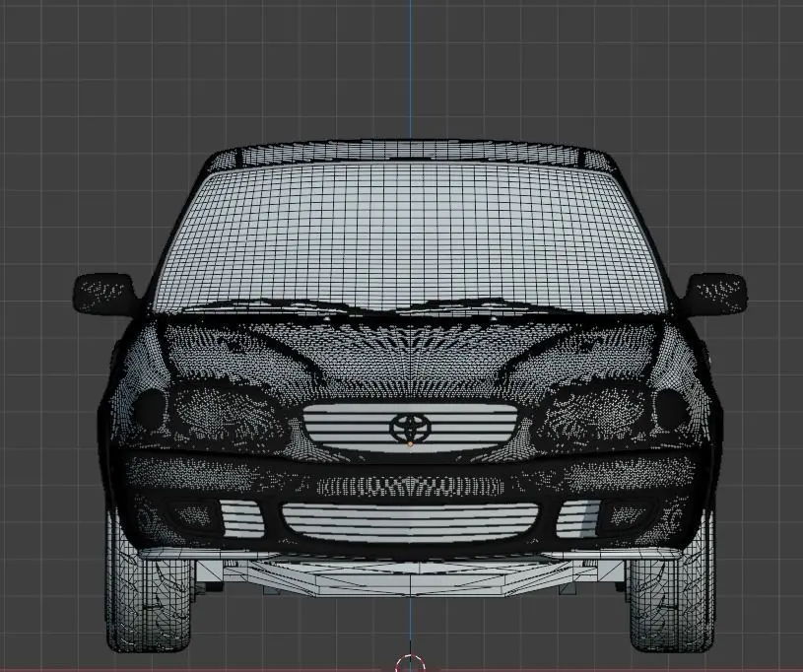This screenshot has height=672, width=803.
Task: Click the upper front grille slats
Action: (411, 429)
